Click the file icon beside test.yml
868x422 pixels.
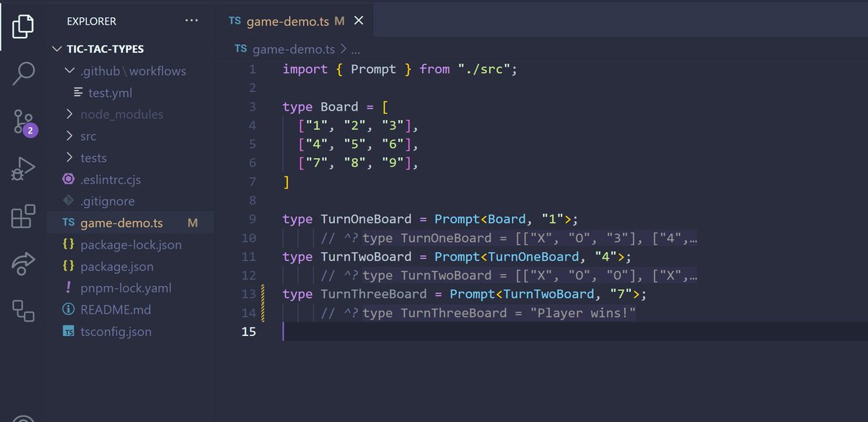coord(78,92)
